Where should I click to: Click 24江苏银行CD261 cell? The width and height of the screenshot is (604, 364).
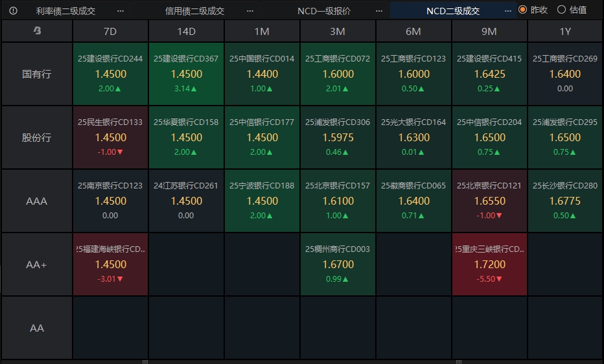coord(186,201)
